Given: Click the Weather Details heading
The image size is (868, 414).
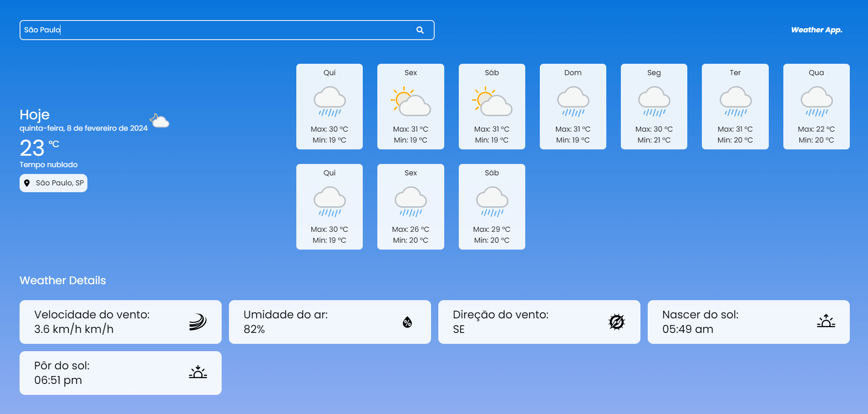Looking at the screenshot, I should (x=62, y=281).
